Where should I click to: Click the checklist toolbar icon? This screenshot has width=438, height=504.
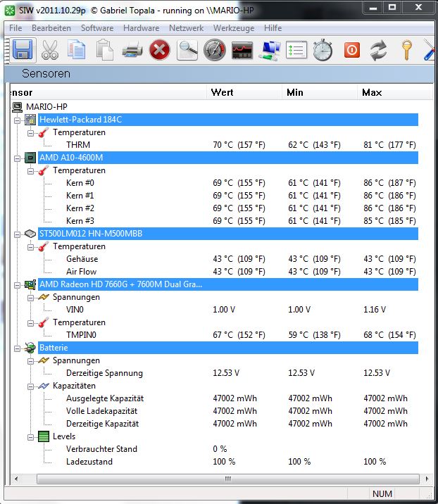(x=296, y=50)
